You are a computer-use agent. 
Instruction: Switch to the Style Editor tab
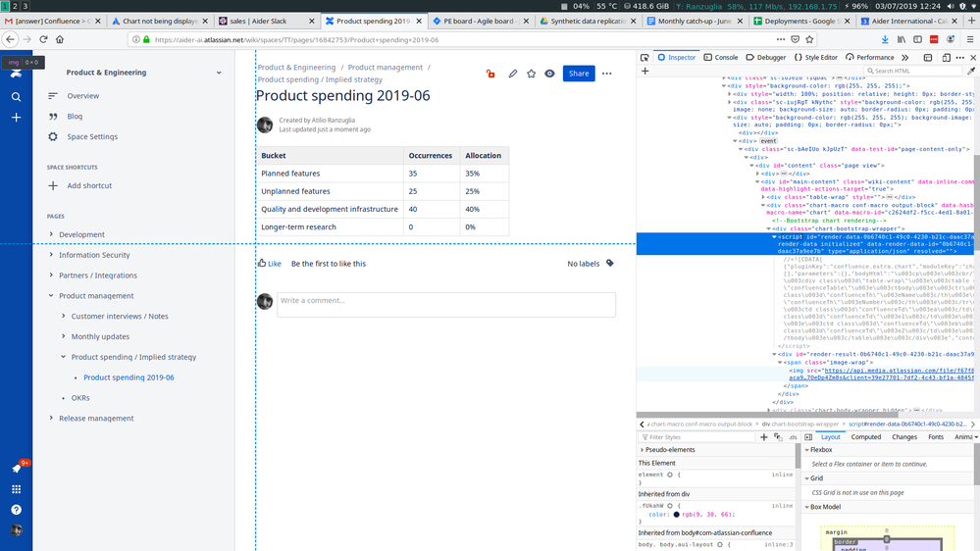click(815, 58)
